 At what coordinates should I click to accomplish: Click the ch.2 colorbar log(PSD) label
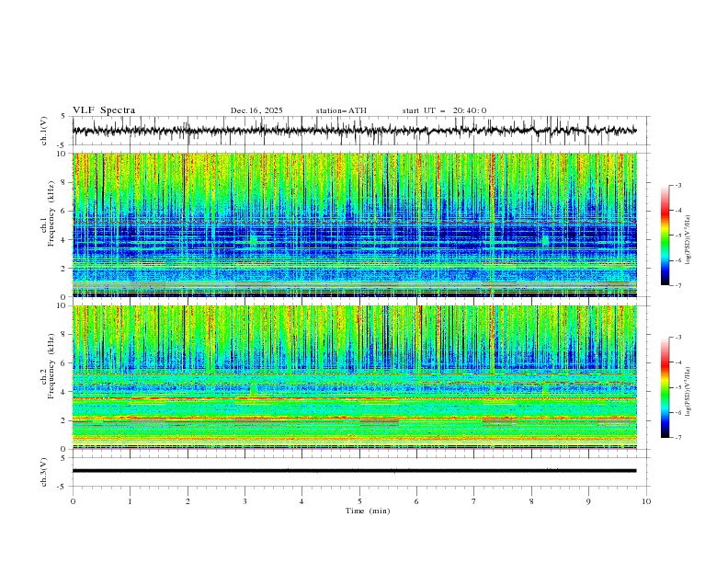tap(688, 392)
